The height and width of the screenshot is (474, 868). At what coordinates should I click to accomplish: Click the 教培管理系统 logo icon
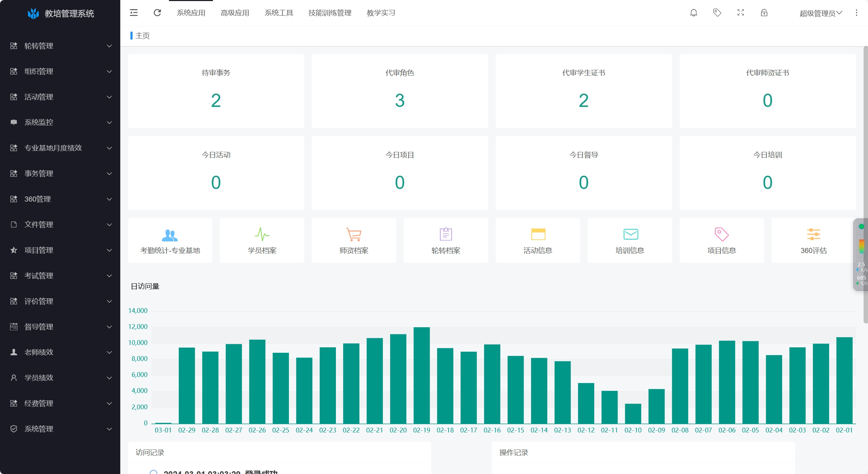[33, 13]
